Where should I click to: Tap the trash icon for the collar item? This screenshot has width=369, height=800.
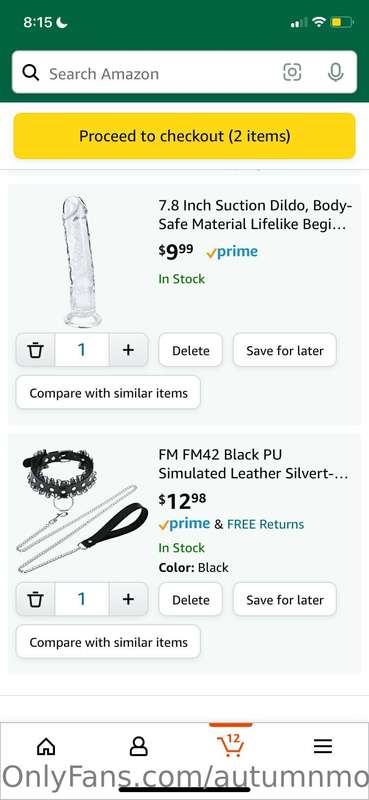click(35, 599)
